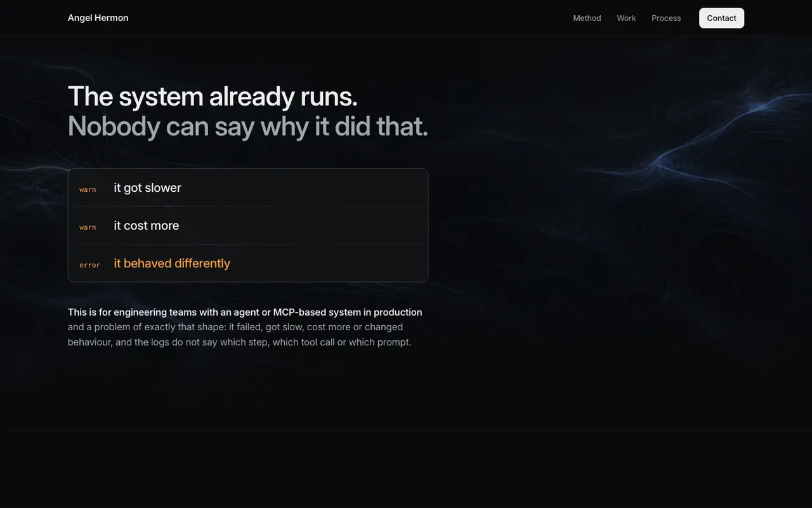Click the line starting 'behaviour, and the logs'
812x508 pixels.
(239, 342)
